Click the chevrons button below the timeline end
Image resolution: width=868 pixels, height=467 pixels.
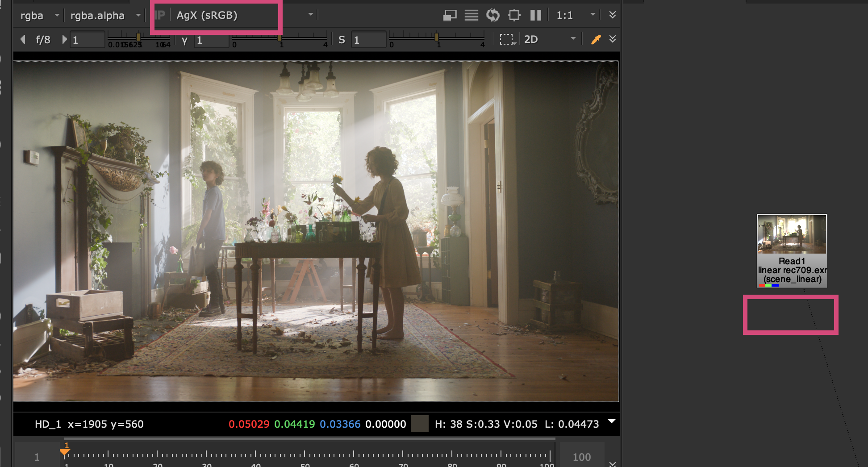[x=613, y=464]
